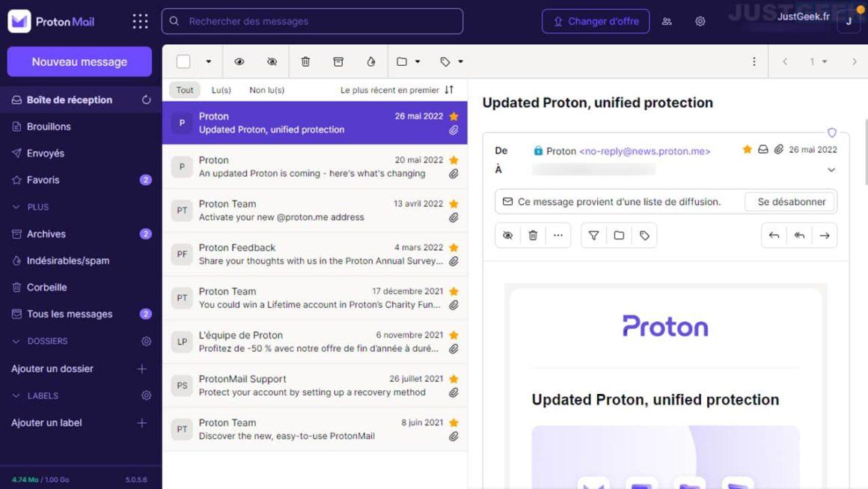Forward the opened Proton email
Screen dimensions: 868x489
[x=825, y=235]
